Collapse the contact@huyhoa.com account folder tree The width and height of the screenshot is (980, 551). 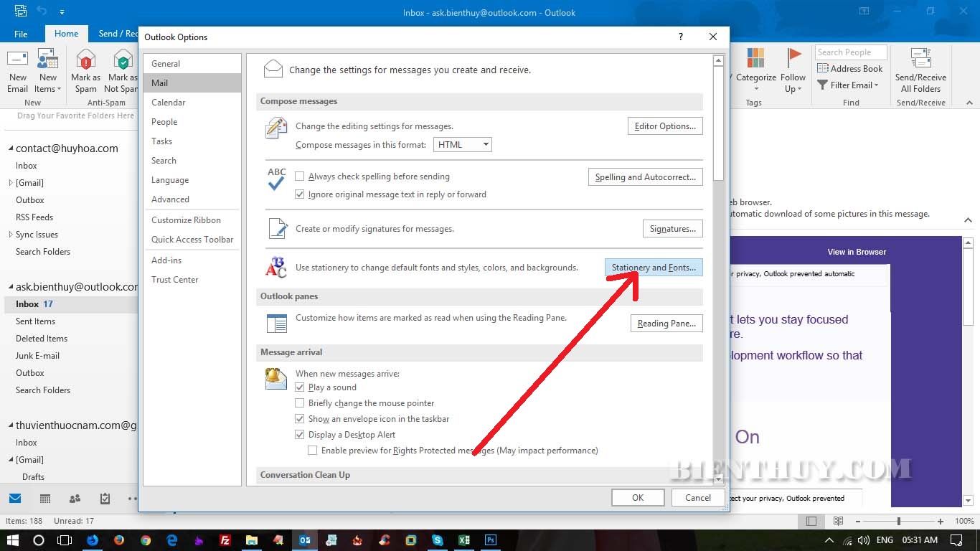pyautogui.click(x=11, y=149)
